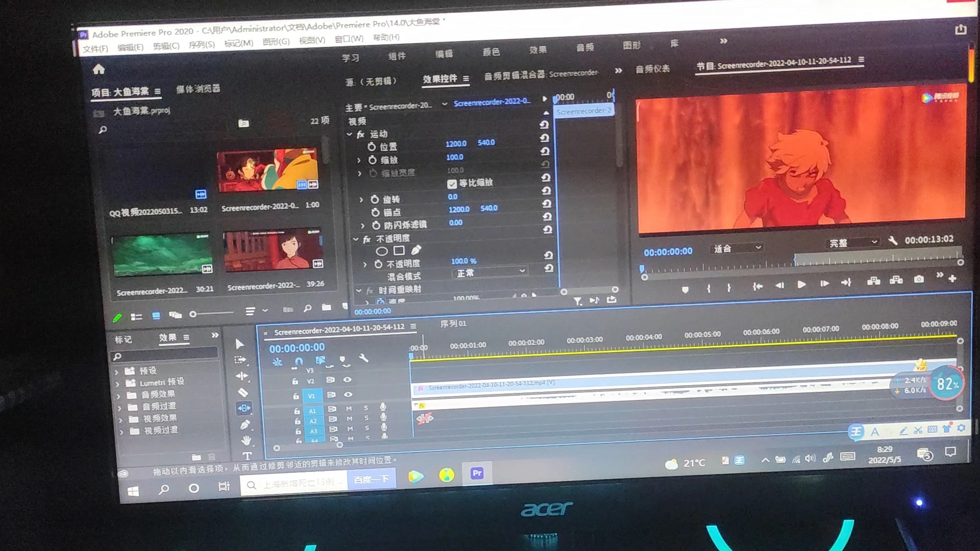Expand the 预设 effects folder
Image resolution: width=980 pixels, height=551 pixels.
[x=117, y=372]
